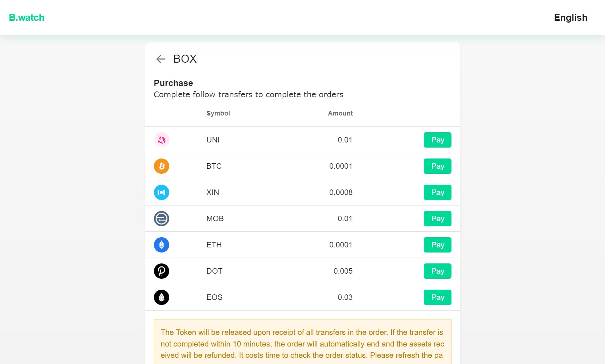The width and height of the screenshot is (605, 364).
Task: Click the yellow token release notice
Action: (x=303, y=342)
